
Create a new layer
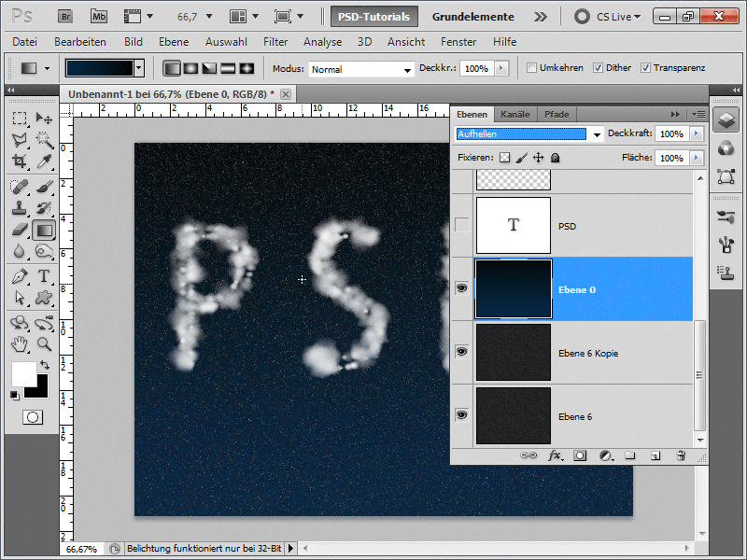pyautogui.click(x=655, y=455)
